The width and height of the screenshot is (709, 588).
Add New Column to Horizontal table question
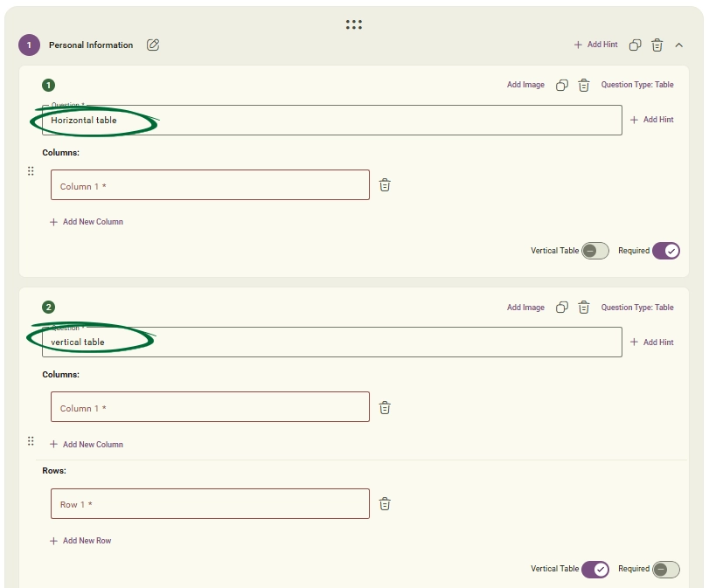(87, 222)
